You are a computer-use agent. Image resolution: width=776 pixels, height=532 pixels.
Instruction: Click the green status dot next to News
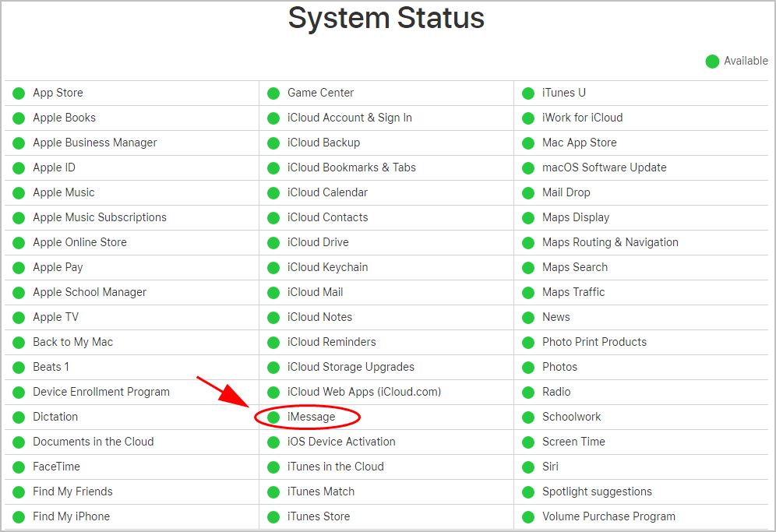528,317
